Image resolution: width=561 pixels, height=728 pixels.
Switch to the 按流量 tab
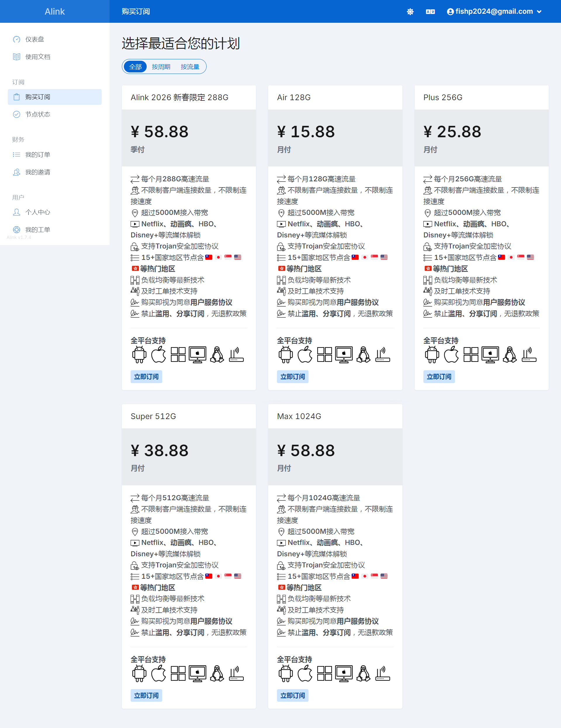click(190, 67)
